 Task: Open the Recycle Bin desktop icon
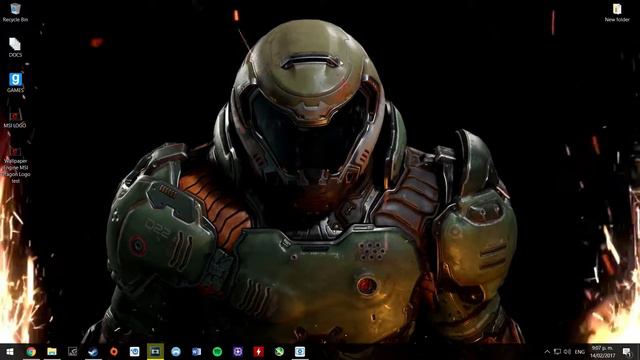(16, 12)
